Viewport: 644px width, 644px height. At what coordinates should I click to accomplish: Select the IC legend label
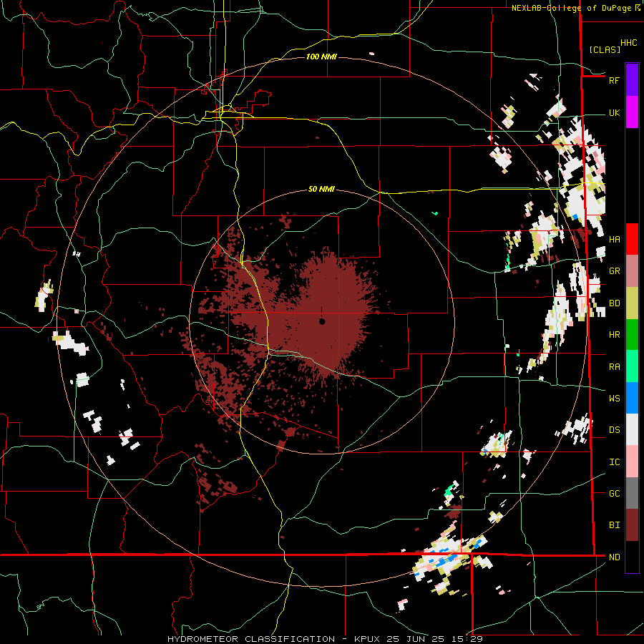pyautogui.click(x=614, y=462)
